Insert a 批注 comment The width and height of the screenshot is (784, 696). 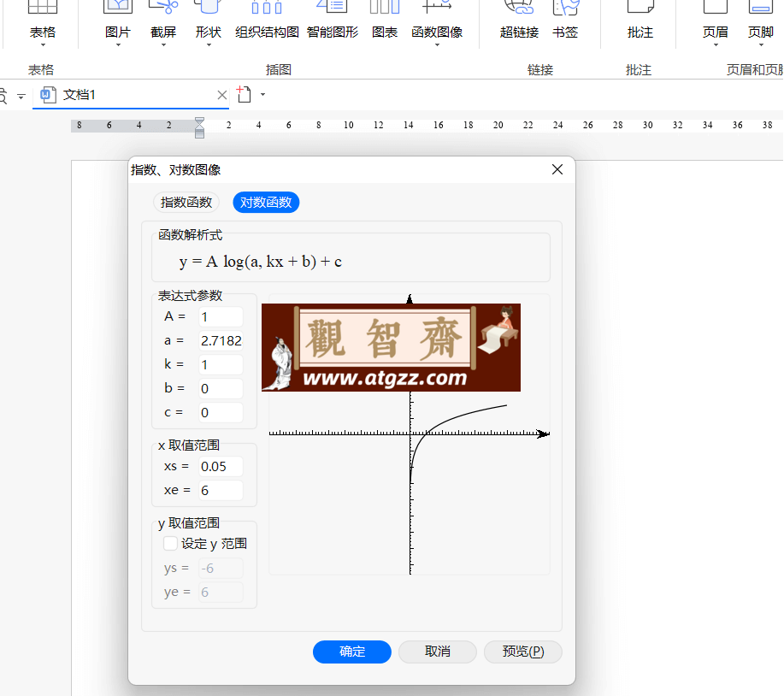pos(640,20)
